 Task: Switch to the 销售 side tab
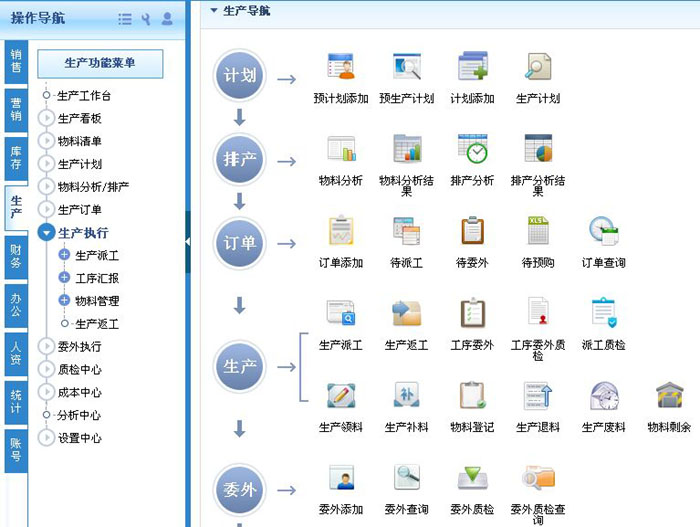[x=15, y=60]
